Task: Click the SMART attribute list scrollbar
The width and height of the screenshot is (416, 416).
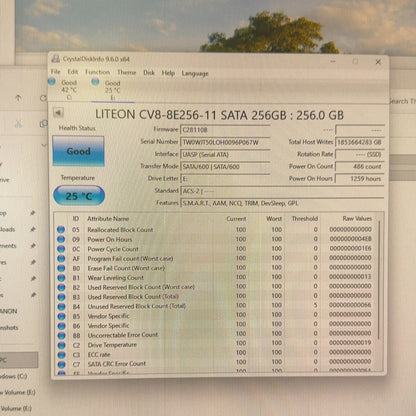Action: pos(380,279)
